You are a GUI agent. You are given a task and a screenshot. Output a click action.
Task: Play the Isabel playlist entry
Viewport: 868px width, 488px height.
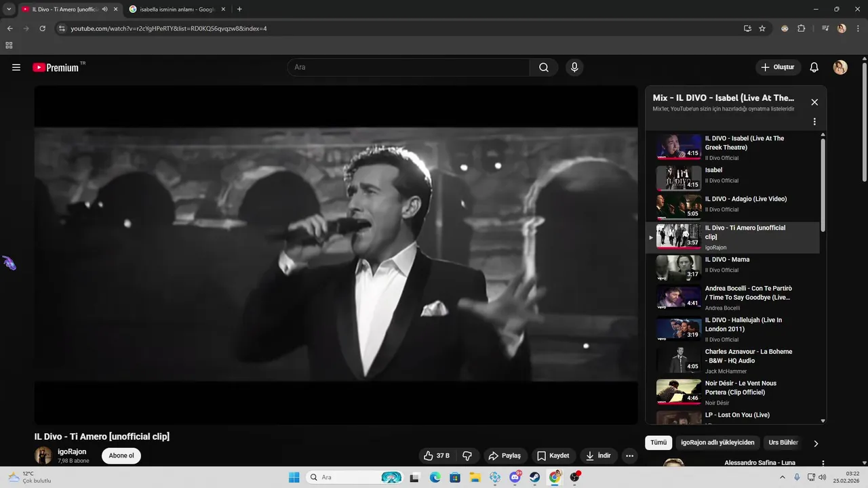click(732, 178)
